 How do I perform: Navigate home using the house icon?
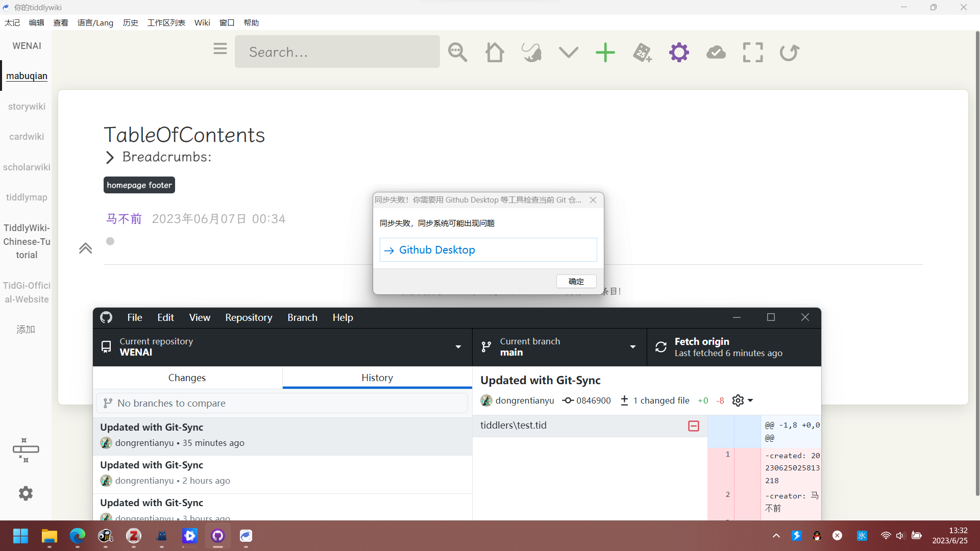(x=494, y=52)
